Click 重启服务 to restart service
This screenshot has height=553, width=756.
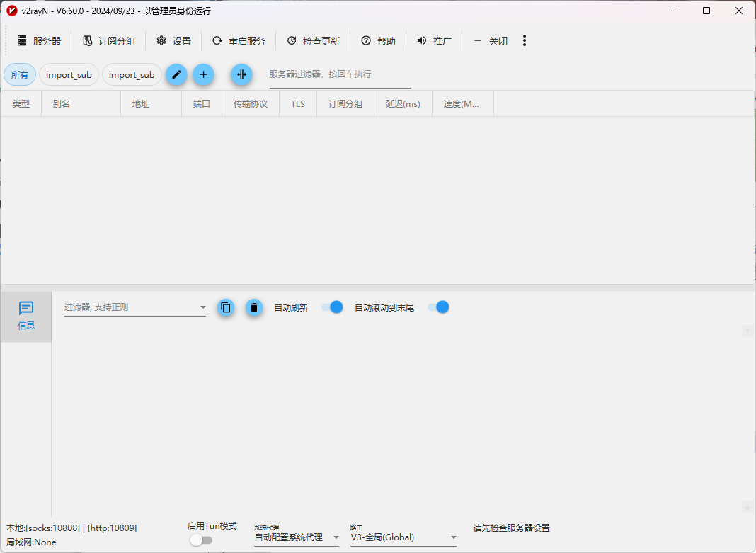239,41
